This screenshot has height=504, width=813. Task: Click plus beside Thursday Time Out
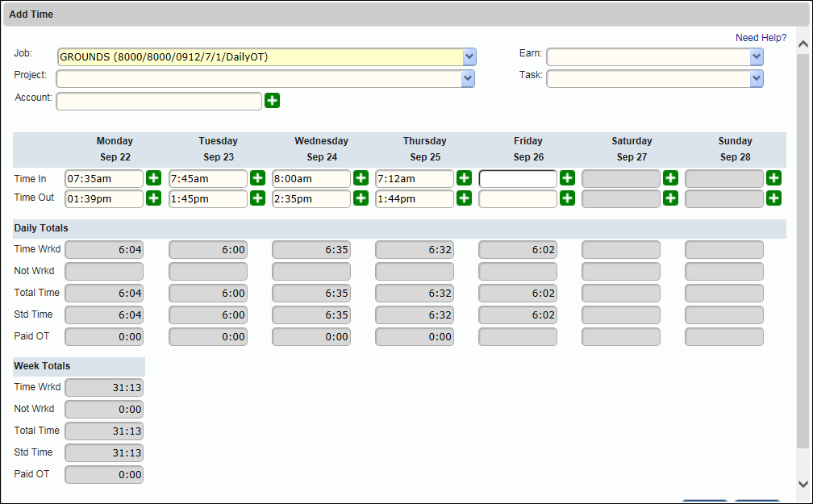(x=464, y=198)
